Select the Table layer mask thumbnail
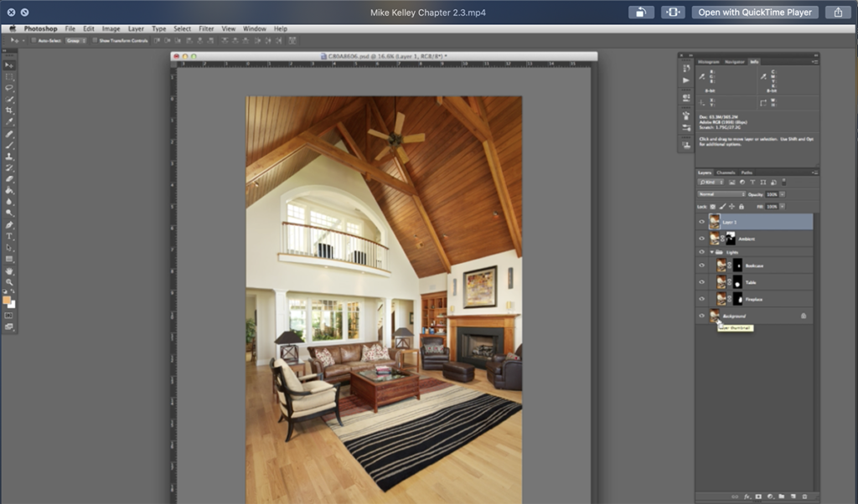Screen dimensions: 858x504 [738, 282]
